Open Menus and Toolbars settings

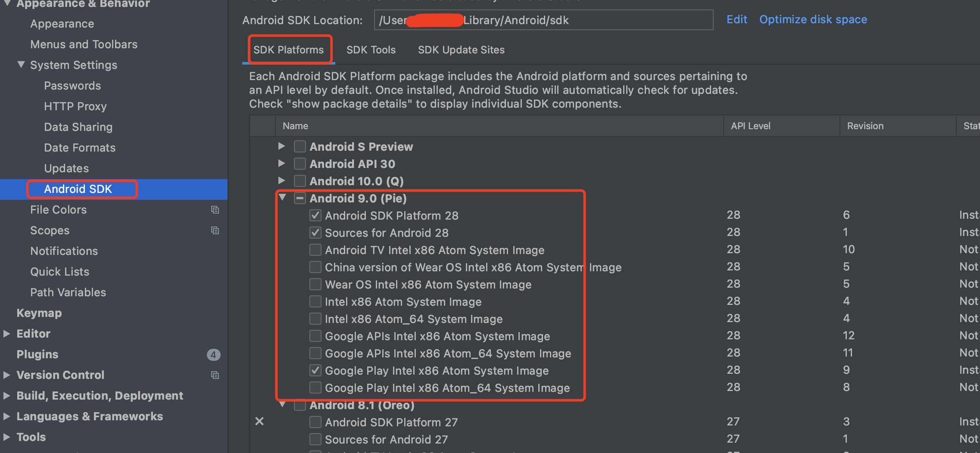pyautogui.click(x=84, y=44)
